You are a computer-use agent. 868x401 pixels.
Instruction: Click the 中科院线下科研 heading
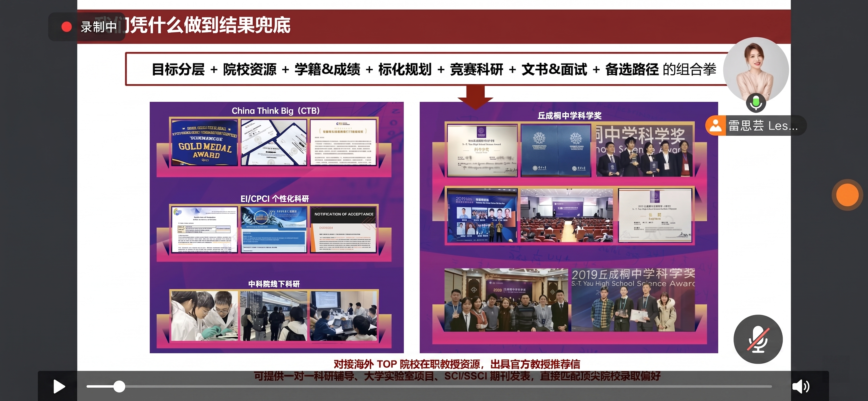coord(274,284)
